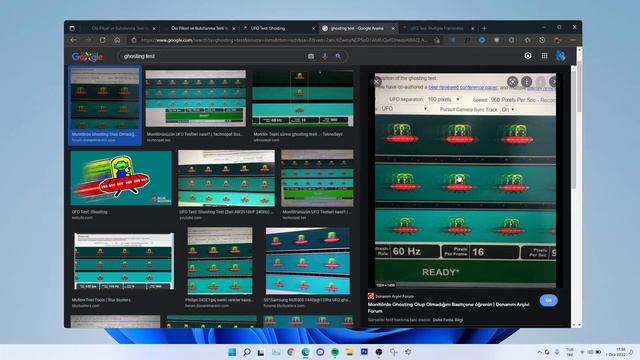Open the three-dot menu on preview image
The width and height of the screenshot is (640, 360).
(x=527, y=82)
